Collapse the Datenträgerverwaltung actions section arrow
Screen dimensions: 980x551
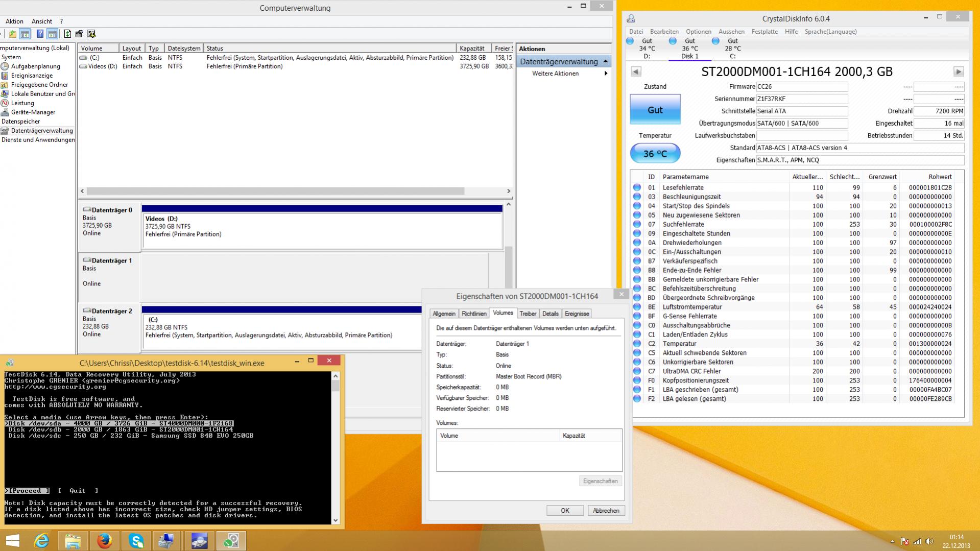[606, 61]
